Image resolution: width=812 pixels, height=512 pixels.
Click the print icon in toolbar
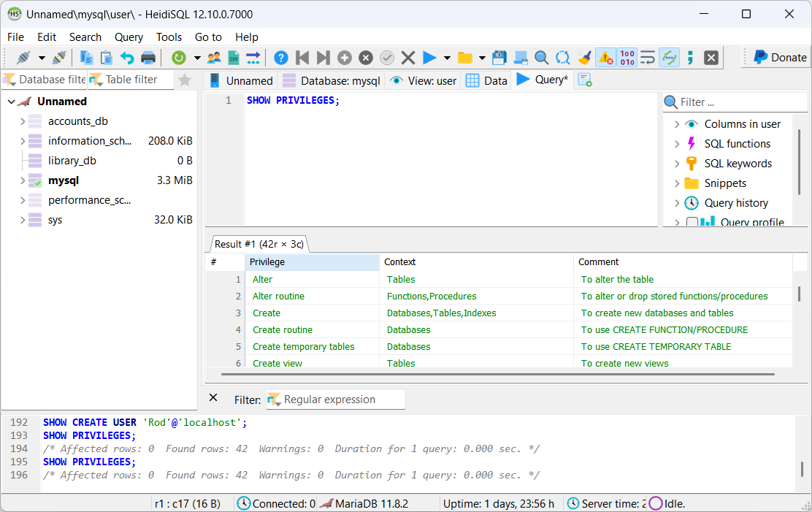(148, 58)
